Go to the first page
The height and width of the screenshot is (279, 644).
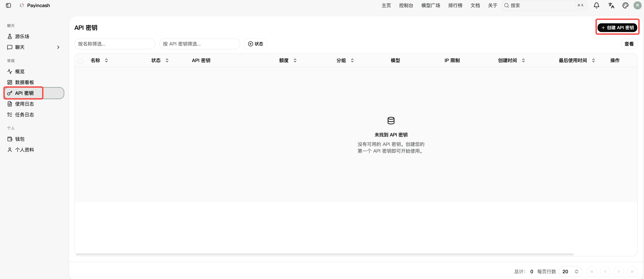pos(591,271)
